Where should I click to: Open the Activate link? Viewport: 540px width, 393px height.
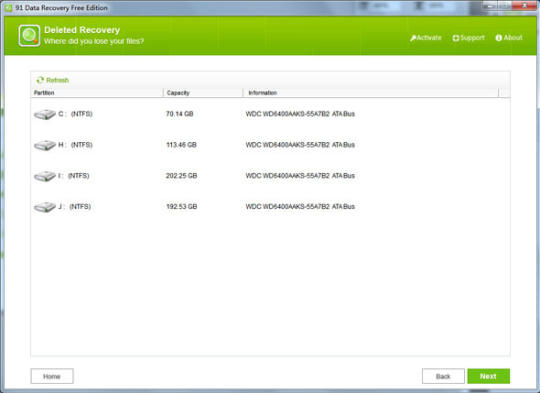pyautogui.click(x=426, y=38)
